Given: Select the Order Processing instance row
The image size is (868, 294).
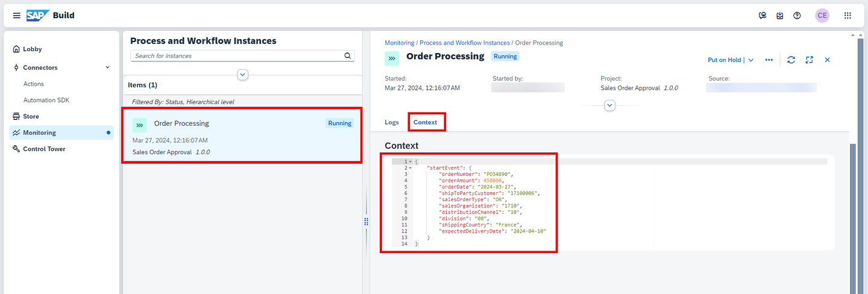Looking at the screenshot, I should [242, 136].
